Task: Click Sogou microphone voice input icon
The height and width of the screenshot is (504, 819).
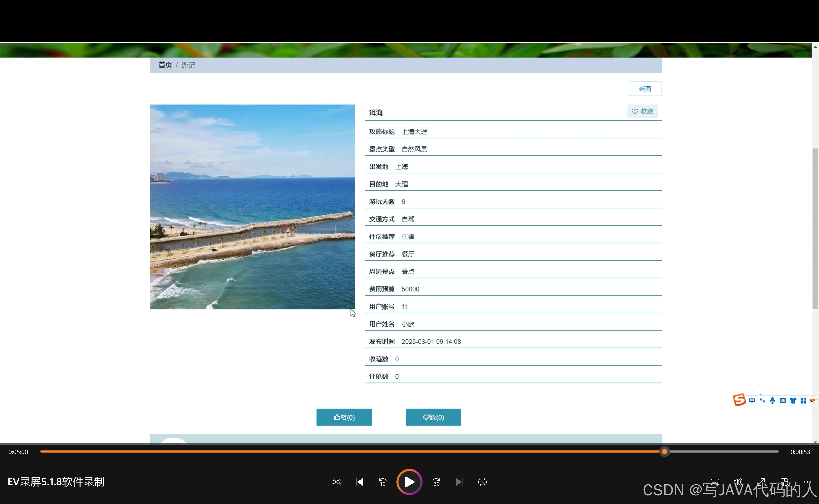Action: click(x=772, y=400)
